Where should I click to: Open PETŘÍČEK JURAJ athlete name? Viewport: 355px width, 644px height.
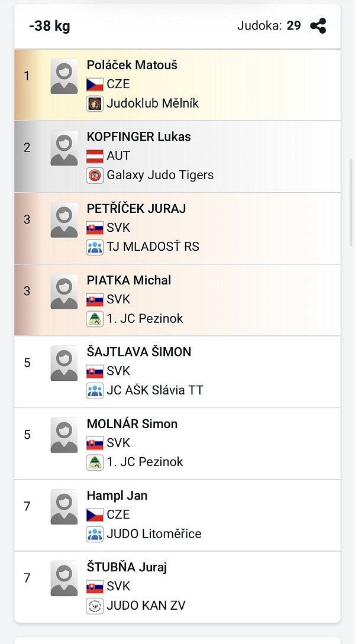[136, 209]
